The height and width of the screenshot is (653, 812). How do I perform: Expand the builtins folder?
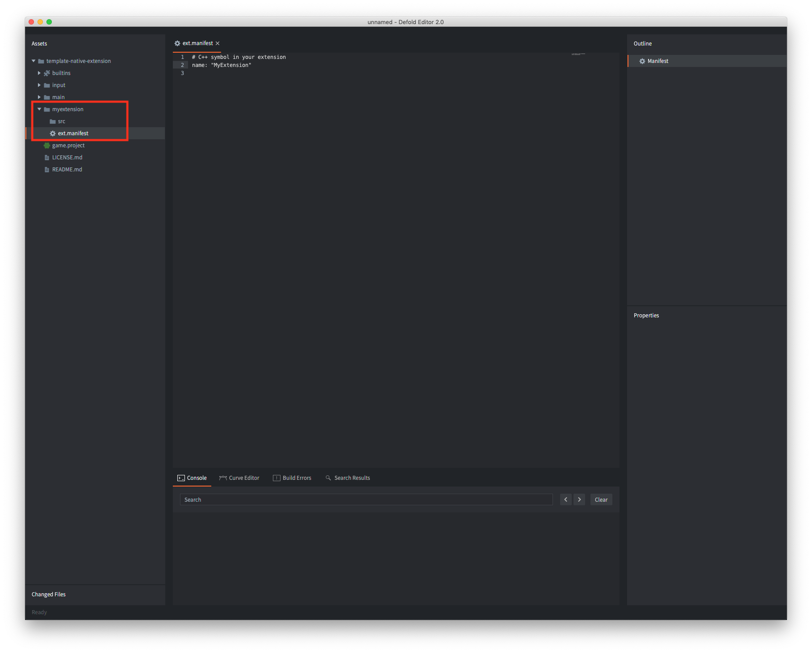tap(39, 73)
